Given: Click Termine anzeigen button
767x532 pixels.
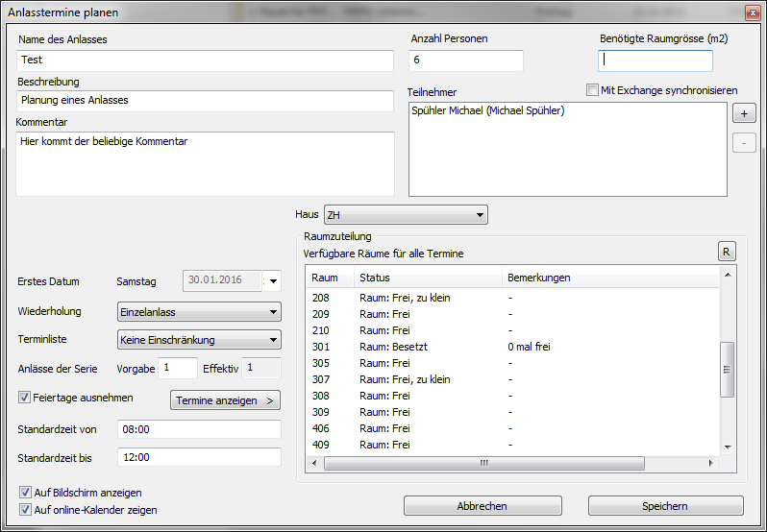Looking at the screenshot, I should point(225,400).
